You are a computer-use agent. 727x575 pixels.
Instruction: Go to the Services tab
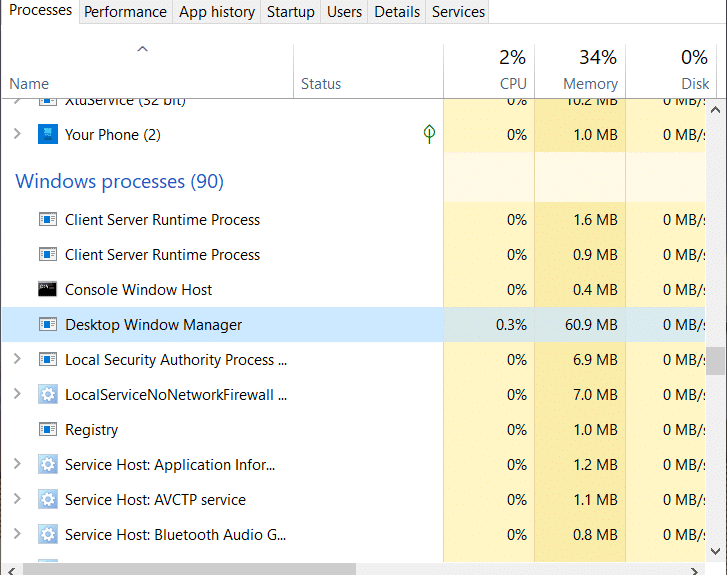pos(458,12)
